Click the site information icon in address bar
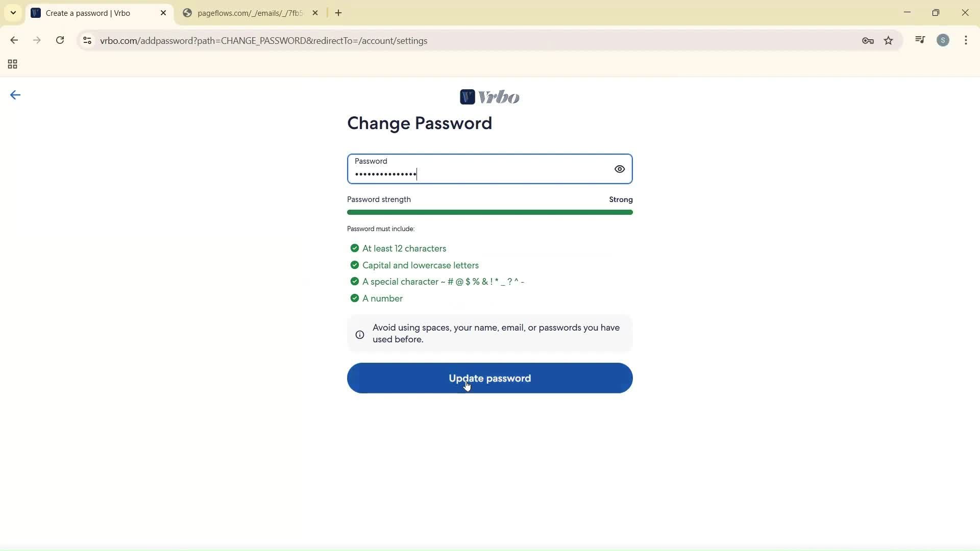Viewport: 980px width, 551px height. 87,40
